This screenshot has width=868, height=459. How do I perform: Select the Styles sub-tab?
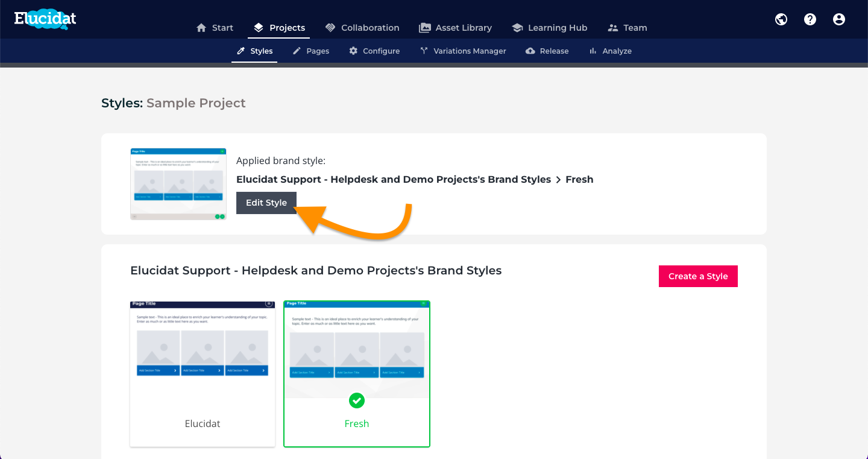[254, 51]
